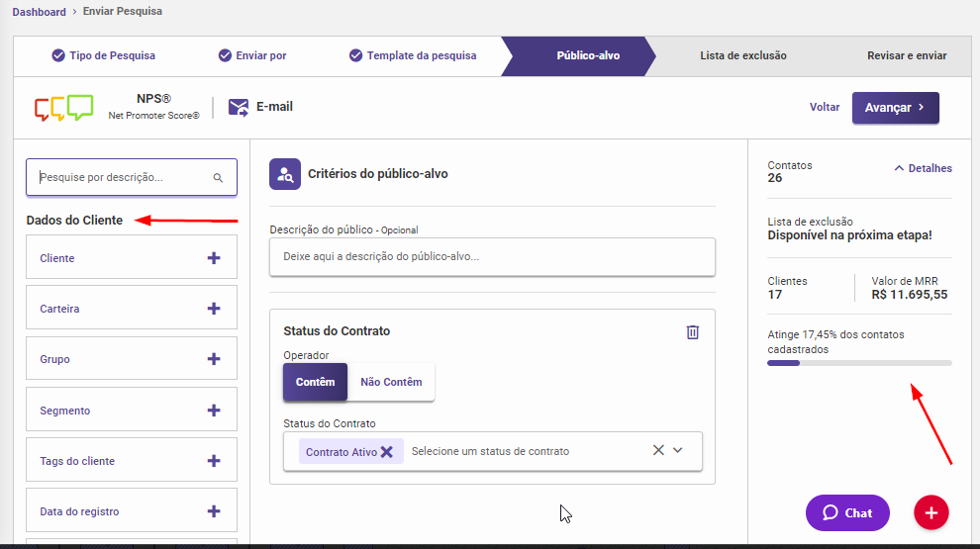
Task: Click the Cliente row
Action: coord(132,257)
